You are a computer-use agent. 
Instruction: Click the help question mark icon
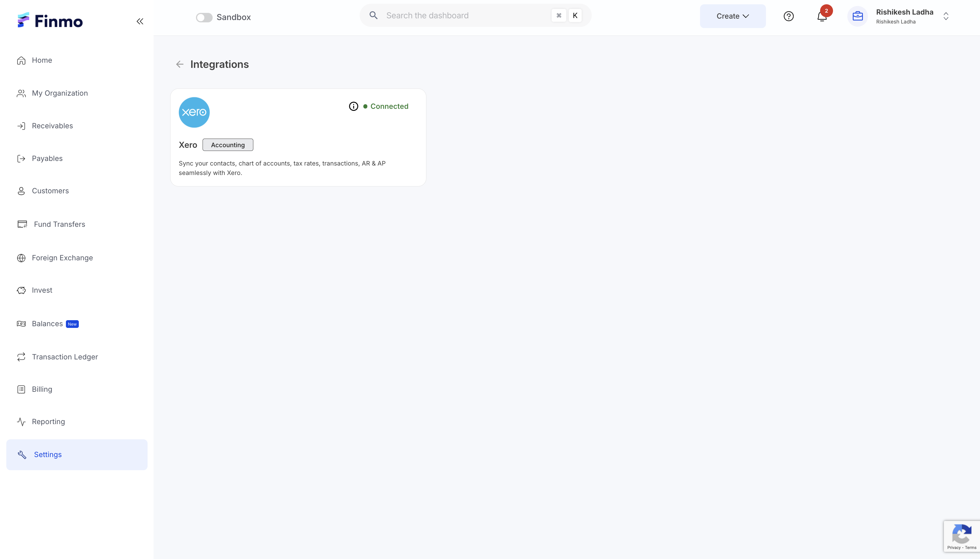788,16
